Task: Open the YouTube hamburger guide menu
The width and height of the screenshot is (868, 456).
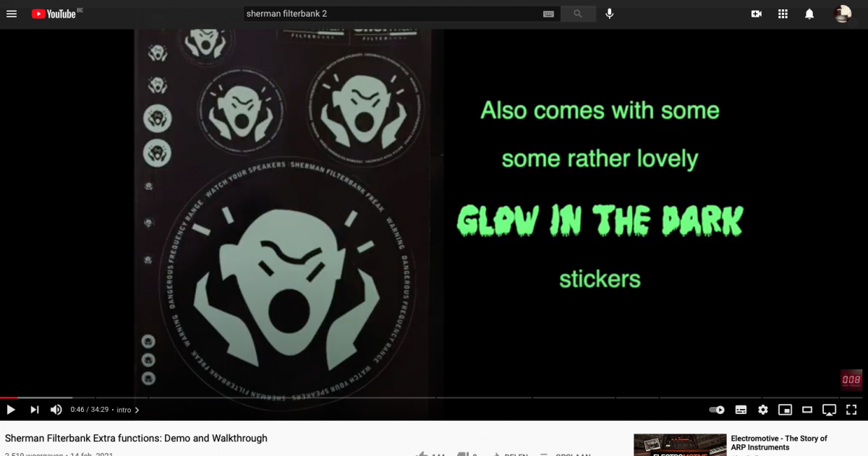Action: tap(12, 14)
